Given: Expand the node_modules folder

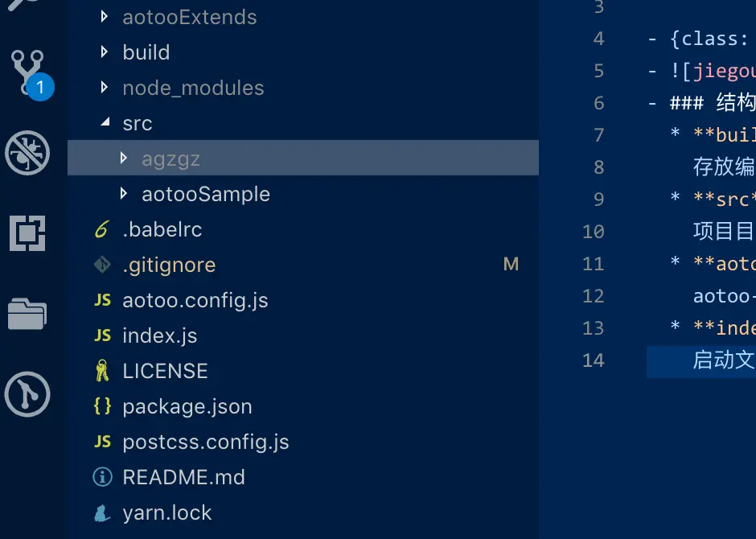Looking at the screenshot, I should click(104, 88).
